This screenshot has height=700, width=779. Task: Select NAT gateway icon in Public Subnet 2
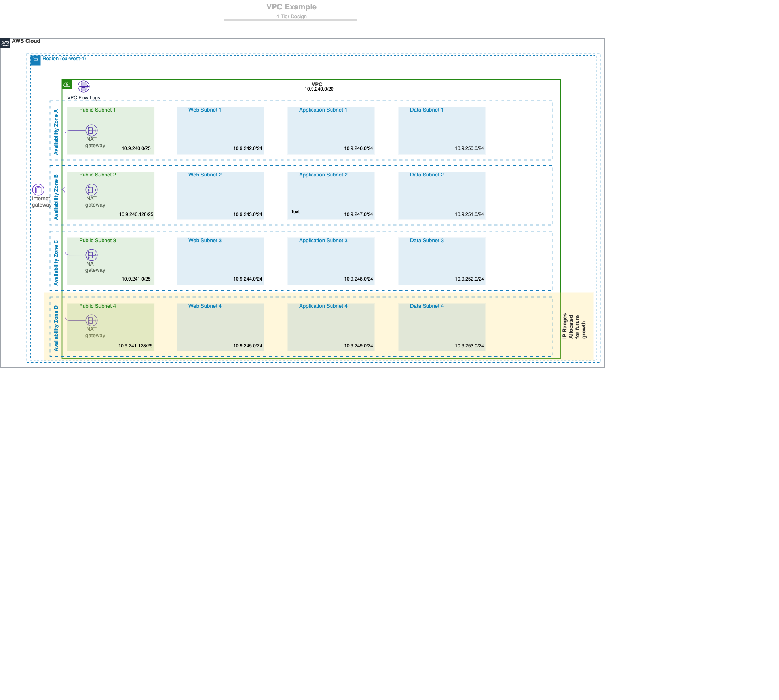[x=91, y=190]
